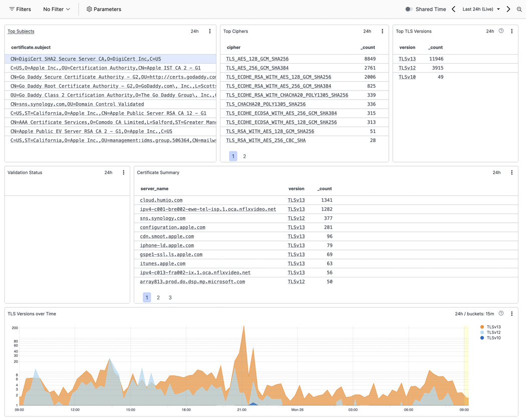Go to page 3 of Certificate Summary
526x420 pixels.
point(170,297)
